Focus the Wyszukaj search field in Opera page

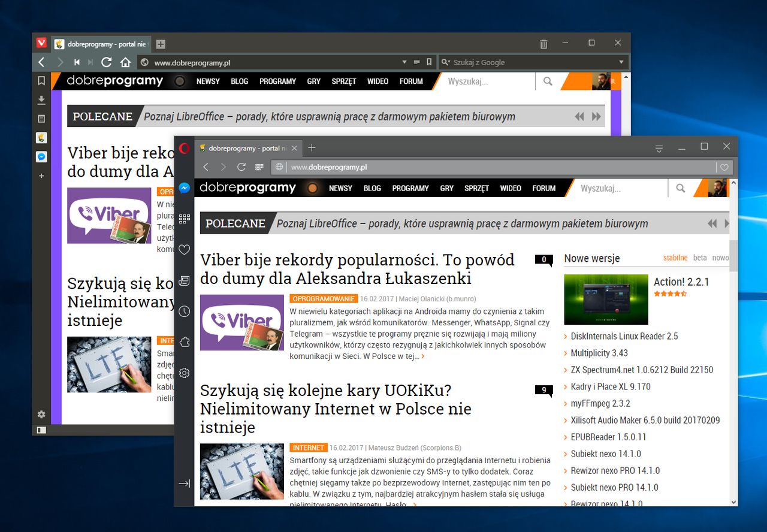[x=620, y=188]
